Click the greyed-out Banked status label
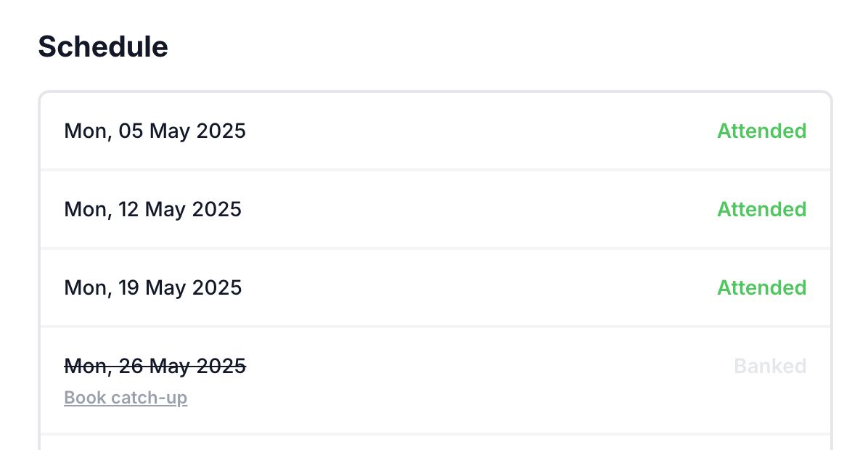 tap(770, 367)
